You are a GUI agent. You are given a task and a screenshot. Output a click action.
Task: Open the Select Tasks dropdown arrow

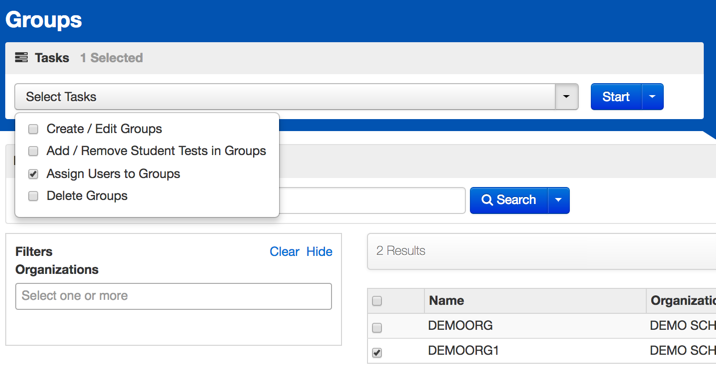(566, 97)
